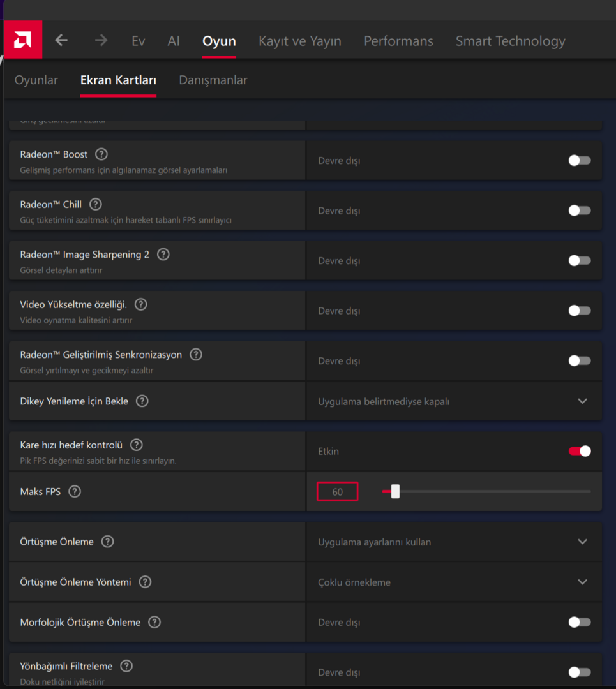Click the Radeon Boost setting label

click(x=54, y=154)
